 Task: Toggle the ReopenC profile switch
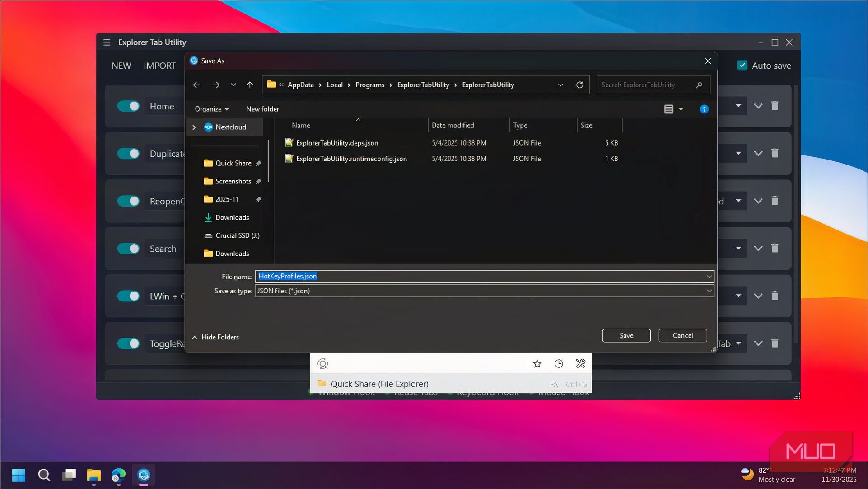[x=128, y=201]
